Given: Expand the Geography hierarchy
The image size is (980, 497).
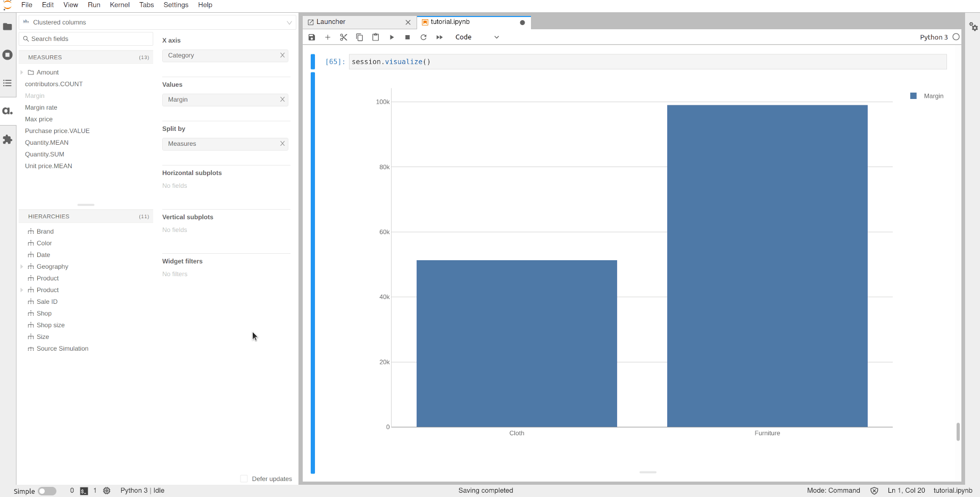Looking at the screenshot, I should (22, 267).
